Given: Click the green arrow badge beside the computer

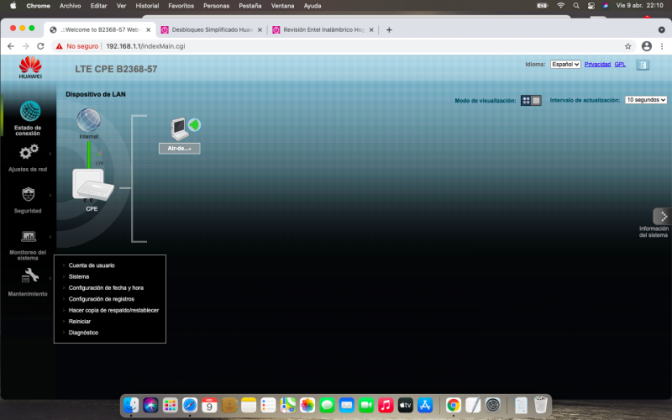Looking at the screenshot, I should [x=195, y=125].
